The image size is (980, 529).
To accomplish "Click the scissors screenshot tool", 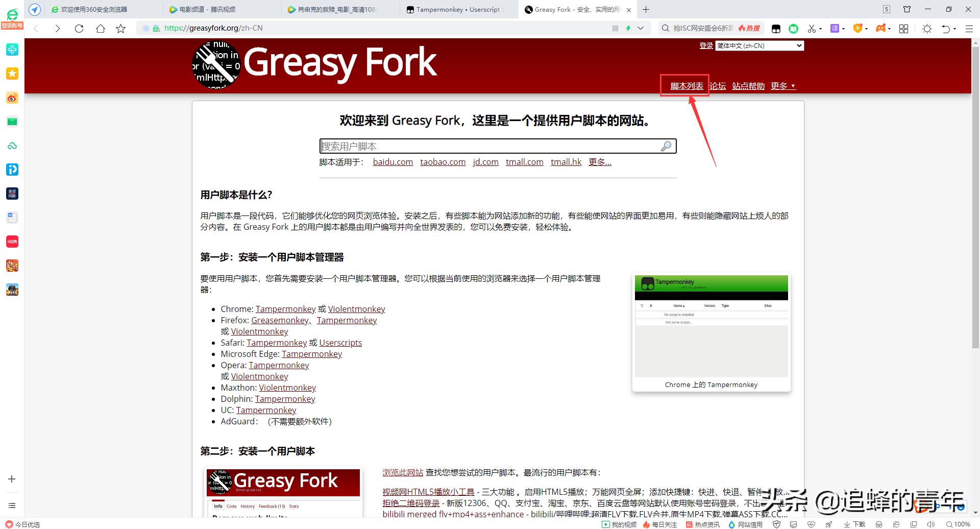I will click(x=812, y=29).
